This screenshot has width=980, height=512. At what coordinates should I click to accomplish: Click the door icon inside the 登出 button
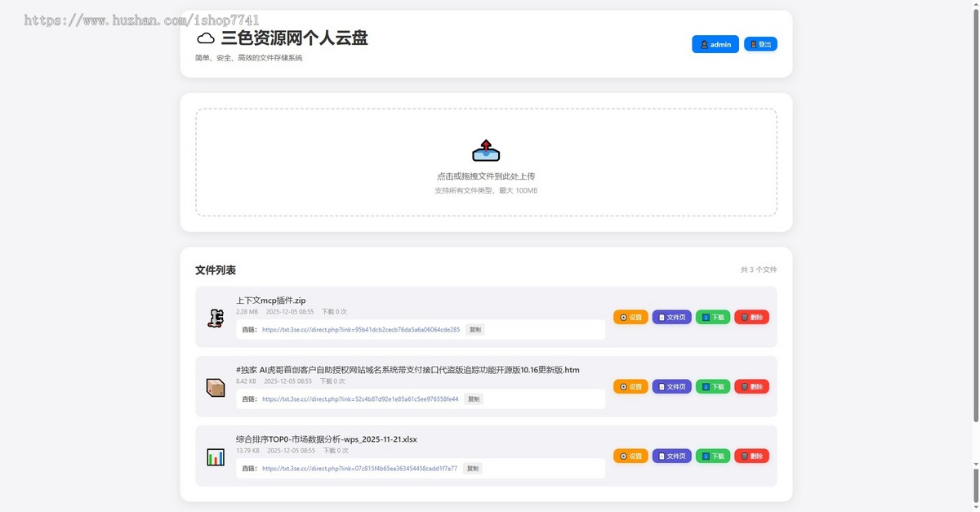755,44
